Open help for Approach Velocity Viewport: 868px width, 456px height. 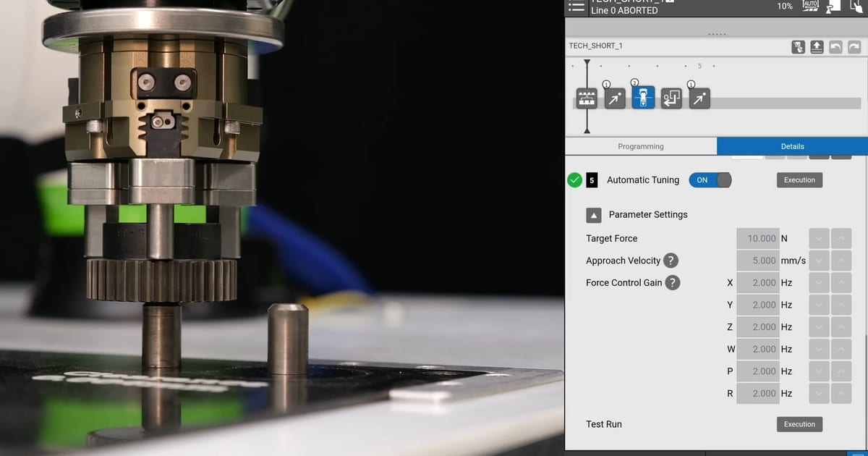(x=671, y=261)
